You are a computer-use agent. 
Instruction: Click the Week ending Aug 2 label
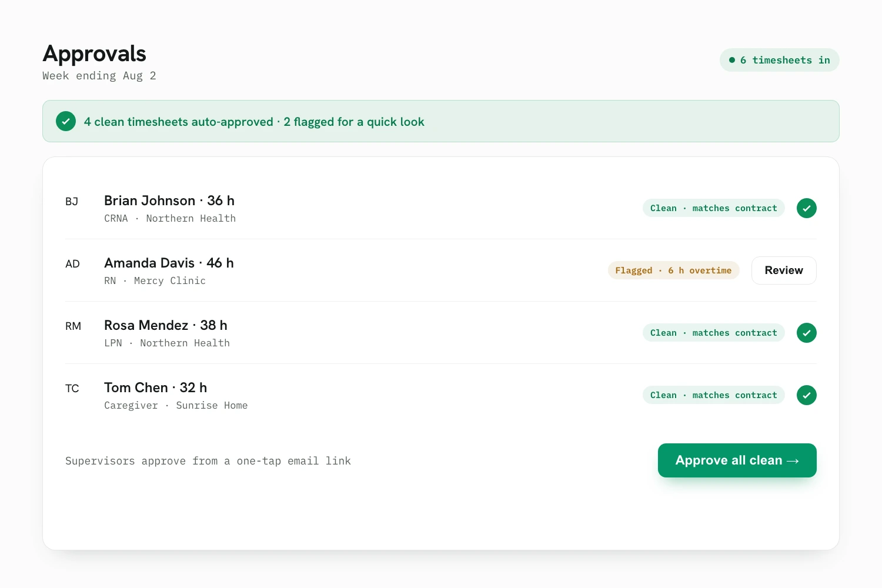(99, 76)
